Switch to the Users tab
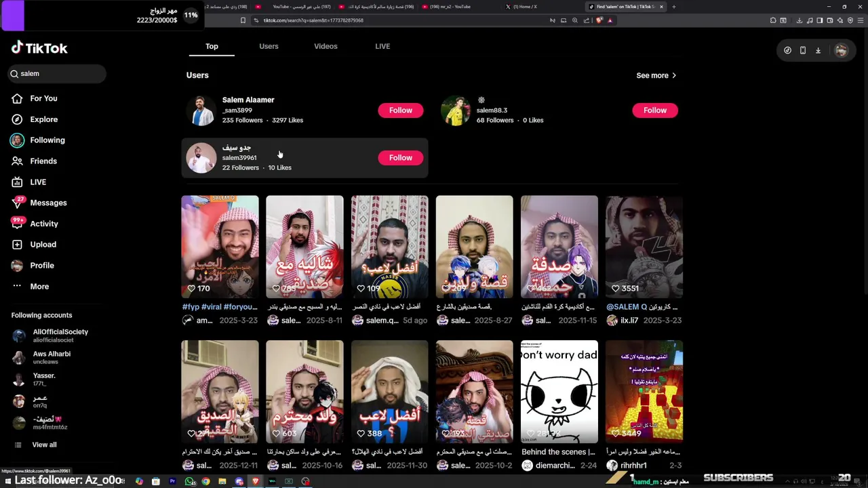The height and width of the screenshot is (488, 868). 269,46
